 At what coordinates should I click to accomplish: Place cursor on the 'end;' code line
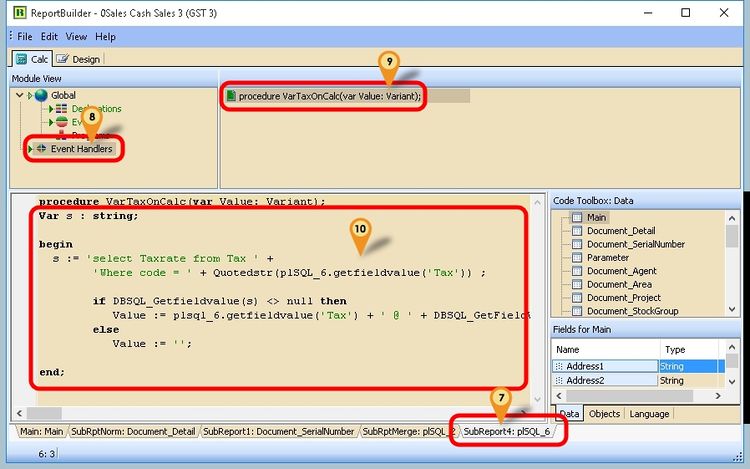click(52, 372)
